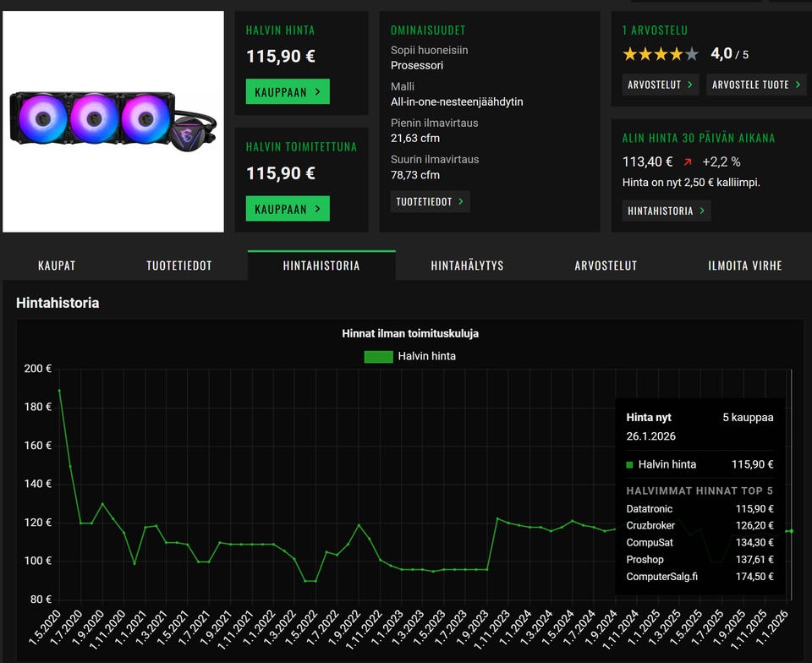Open Tuotetiedot button in Ominaisuudet card
The width and height of the screenshot is (812, 663).
click(430, 201)
